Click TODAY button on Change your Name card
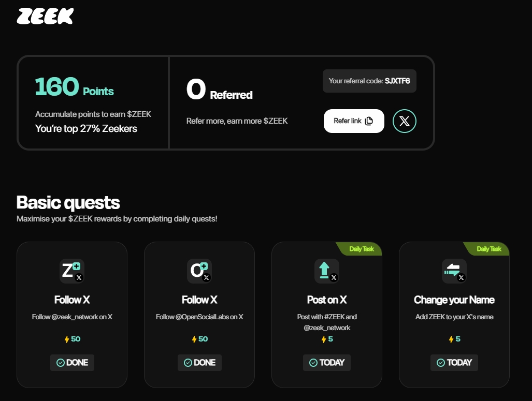Screen dimensions: 532x401 (x=454, y=363)
